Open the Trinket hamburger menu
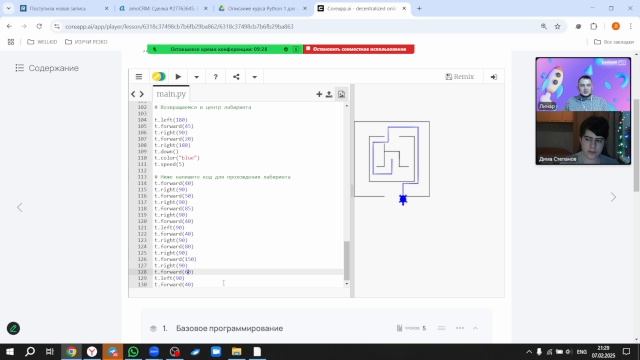The width and height of the screenshot is (640, 360). click(139, 77)
